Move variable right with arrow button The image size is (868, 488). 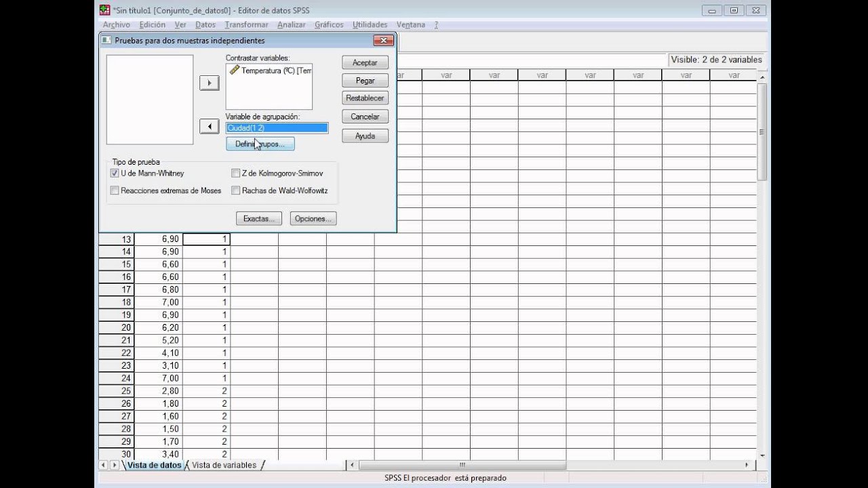coord(210,83)
